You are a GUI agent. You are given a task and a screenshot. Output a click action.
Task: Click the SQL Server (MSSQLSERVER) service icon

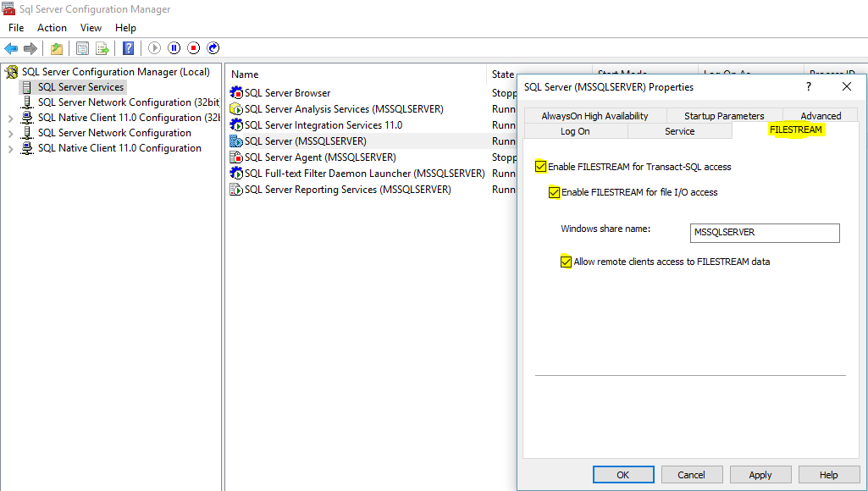[236, 141]
